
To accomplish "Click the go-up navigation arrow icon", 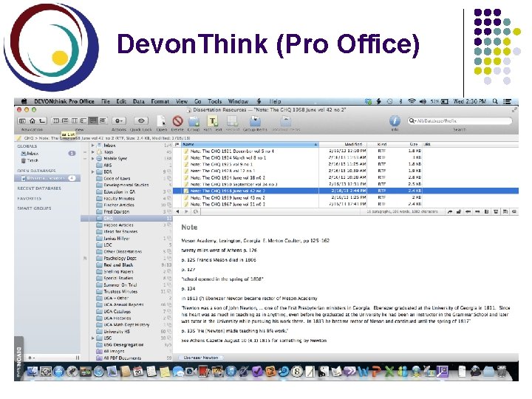I will click(41, 120).
